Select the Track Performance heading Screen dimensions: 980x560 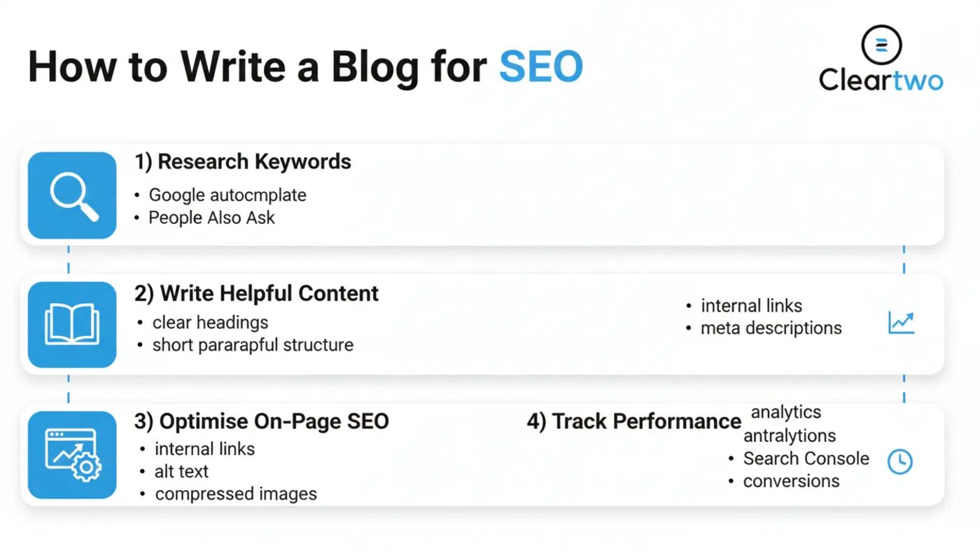(x=634, y=421)
